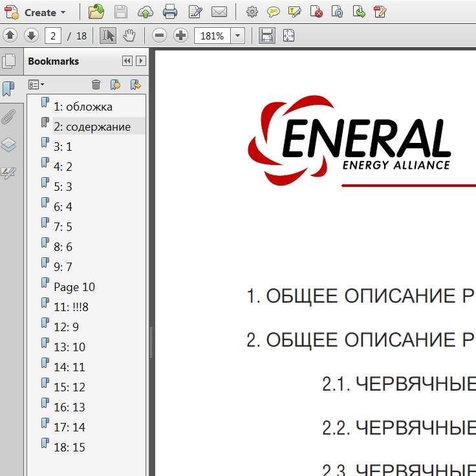
Task: Select bookmark '8: 6'
Action: 63,247
